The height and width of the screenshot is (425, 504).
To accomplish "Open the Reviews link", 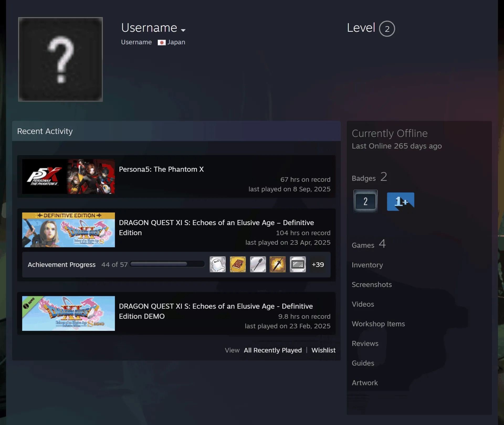I will 365,344.
